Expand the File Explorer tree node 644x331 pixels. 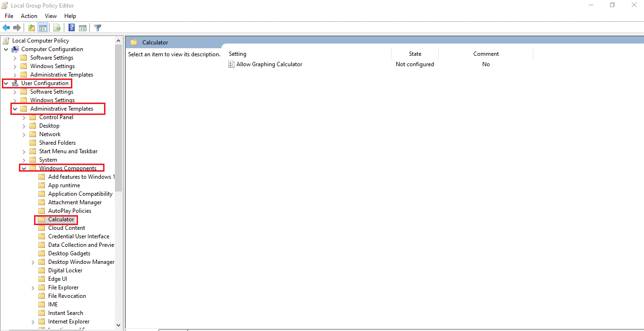coord(33,287)
